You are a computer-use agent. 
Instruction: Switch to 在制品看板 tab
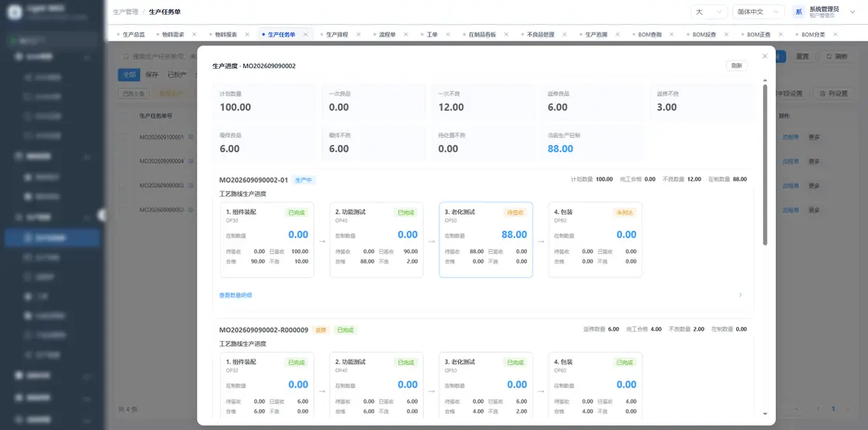pos(482,34)
